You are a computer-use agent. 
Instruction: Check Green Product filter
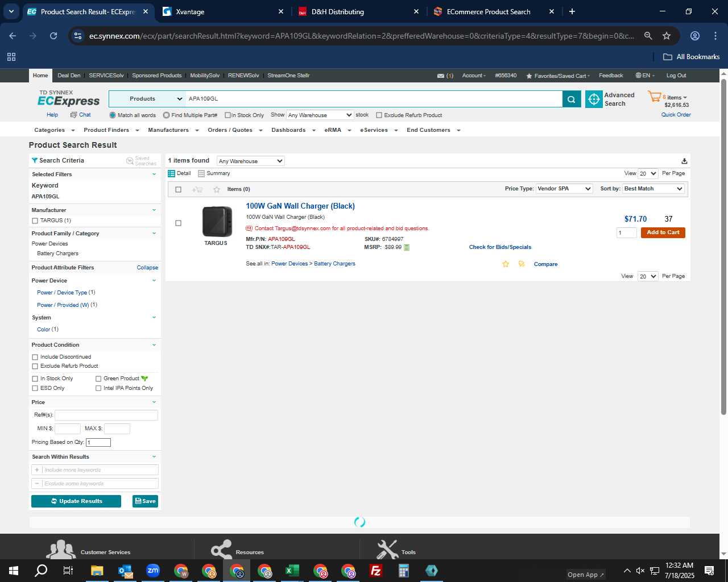tap(98, 379)
